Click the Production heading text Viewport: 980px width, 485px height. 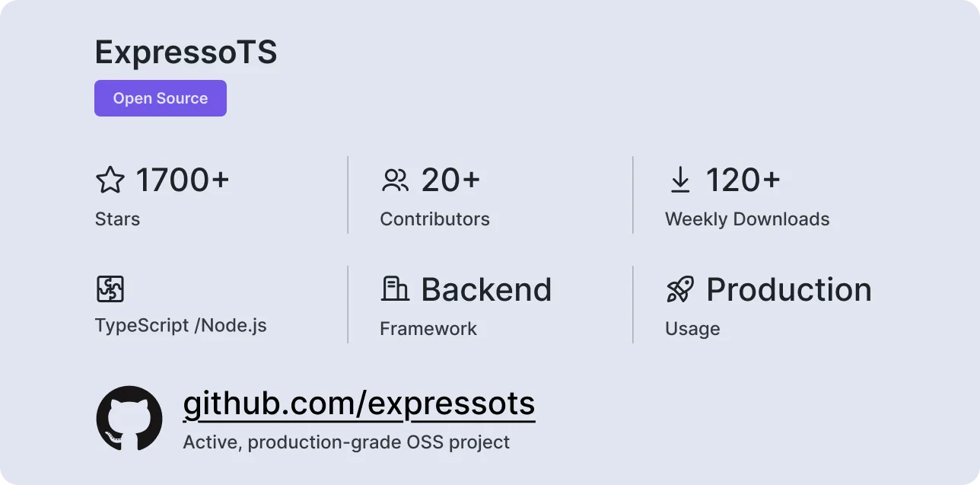point(788,289)
